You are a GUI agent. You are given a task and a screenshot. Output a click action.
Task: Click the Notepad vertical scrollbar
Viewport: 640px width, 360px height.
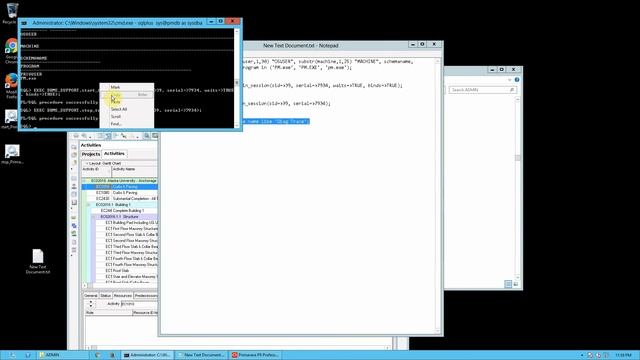(x=438, y=195)
